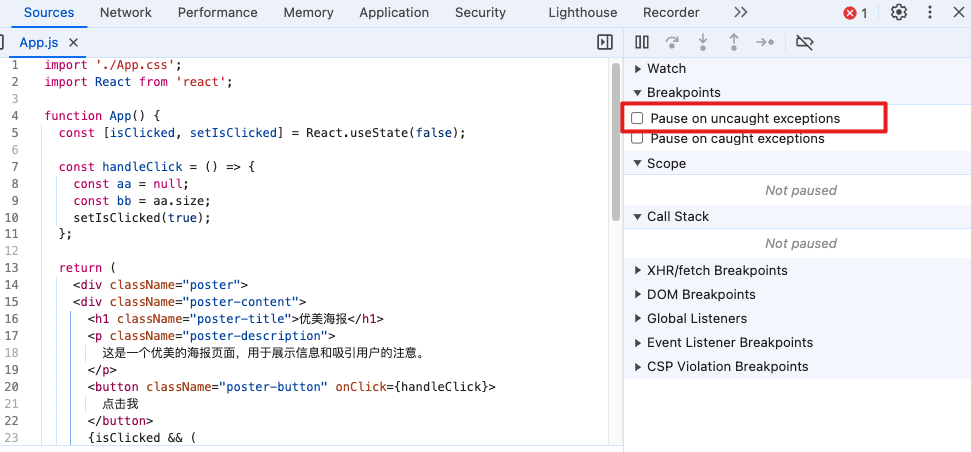This screenshot has height=452, width=971.
Task: Click the Step out arrow icon
Action: (734, 42)
